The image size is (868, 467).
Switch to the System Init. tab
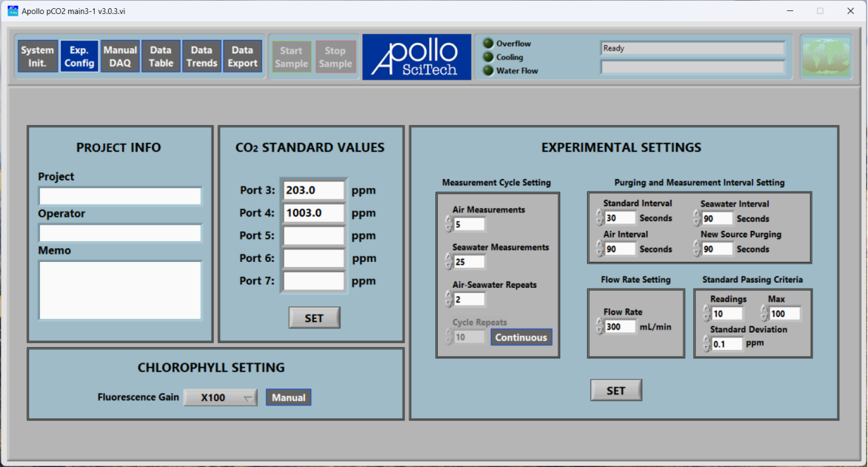click(37, 57)
